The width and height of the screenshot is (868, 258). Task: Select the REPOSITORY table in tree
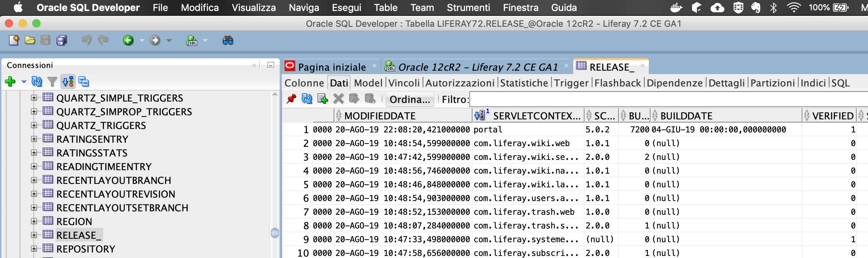tap(86, 249)
